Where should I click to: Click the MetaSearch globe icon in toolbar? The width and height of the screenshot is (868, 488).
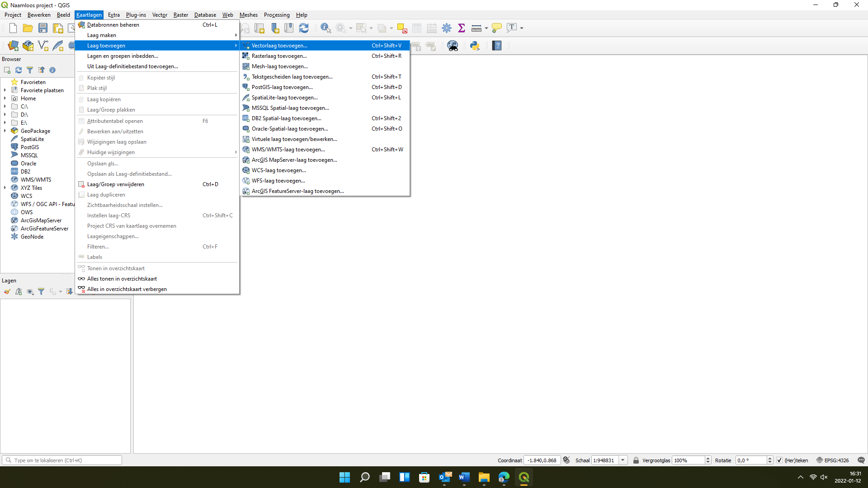tap(453, 46)
